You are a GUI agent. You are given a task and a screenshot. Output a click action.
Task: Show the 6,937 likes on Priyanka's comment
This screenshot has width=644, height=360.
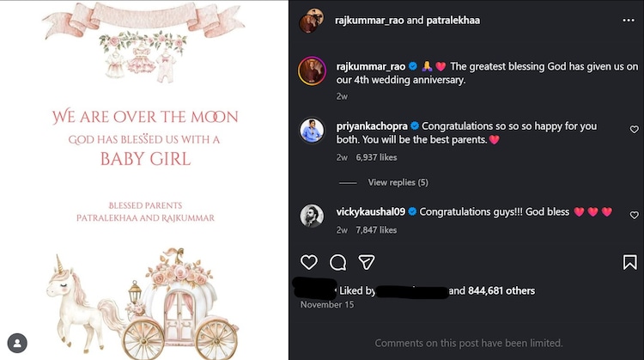tap(376, 158)
